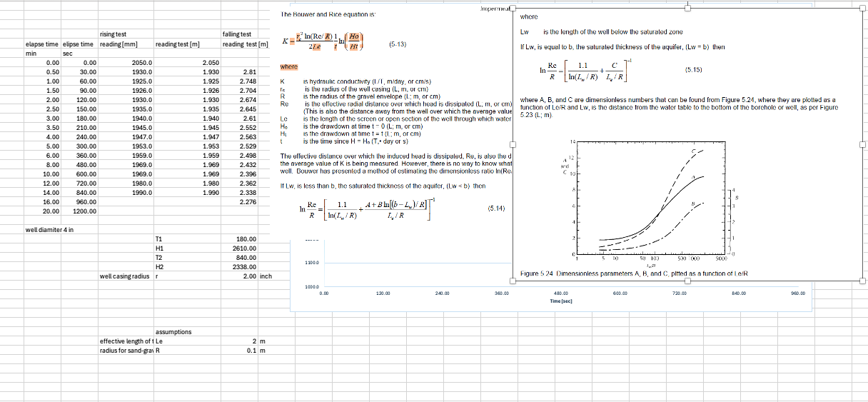868x402 pixels.
Task: Select the "min" units cell
Action: click(x=41, y=54)
